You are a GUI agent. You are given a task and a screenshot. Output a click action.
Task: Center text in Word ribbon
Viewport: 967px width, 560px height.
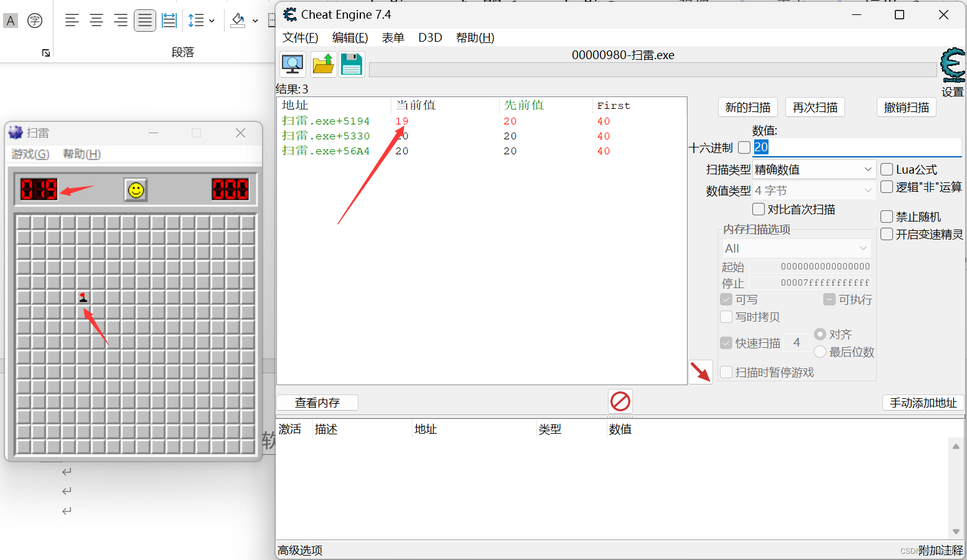pos(96,21)
